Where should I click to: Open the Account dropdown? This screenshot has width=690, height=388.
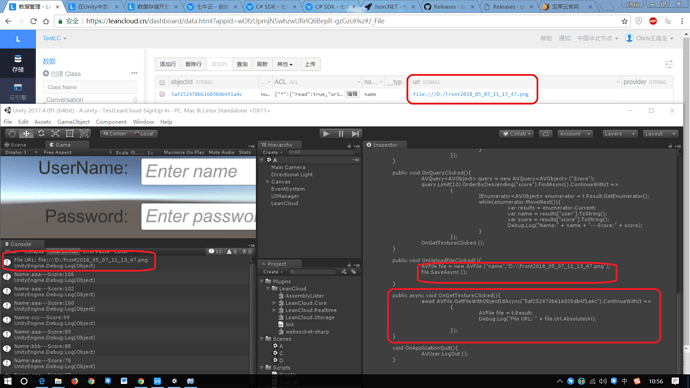coord(575,134)
